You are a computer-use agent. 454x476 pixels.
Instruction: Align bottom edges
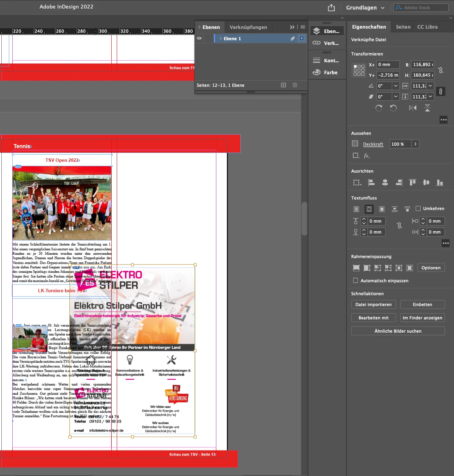click(x=440, y=183)
